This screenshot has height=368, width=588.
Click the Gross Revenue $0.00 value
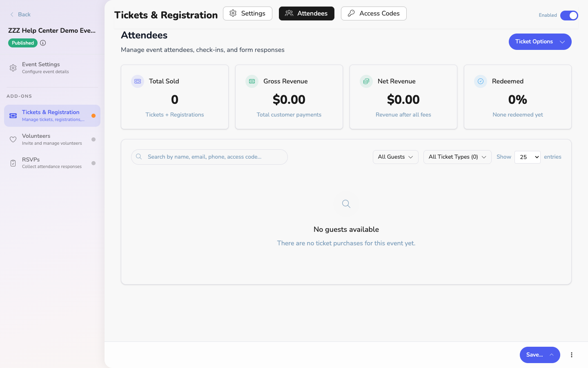pos(289,99)
